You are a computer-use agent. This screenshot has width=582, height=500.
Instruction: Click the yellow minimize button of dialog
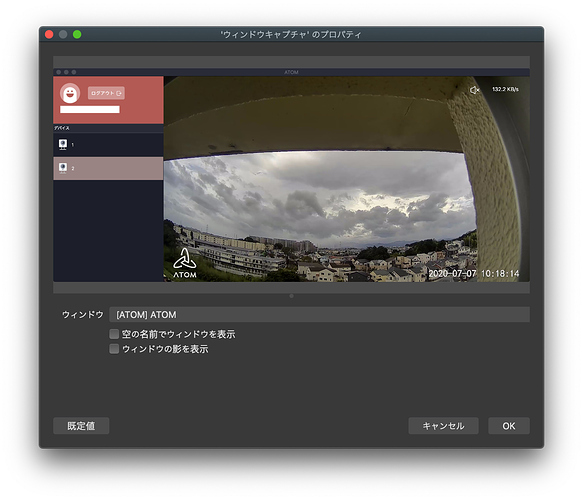63,35
